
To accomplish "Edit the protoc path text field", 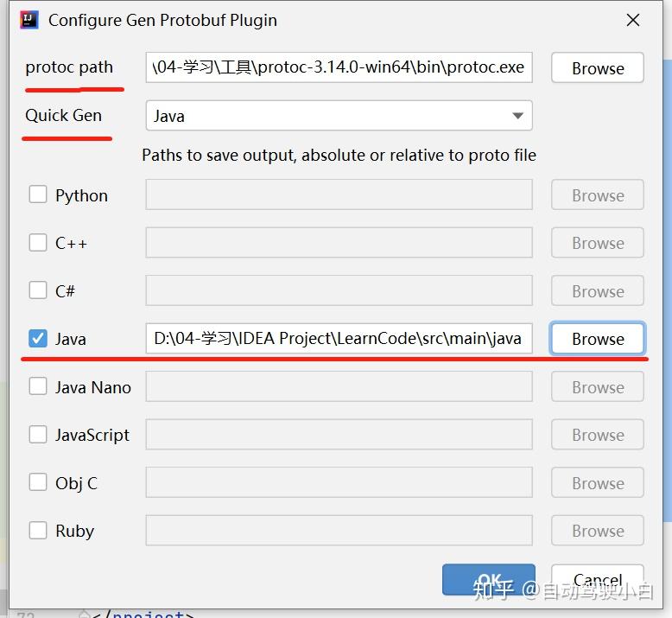I will point(338,67).
